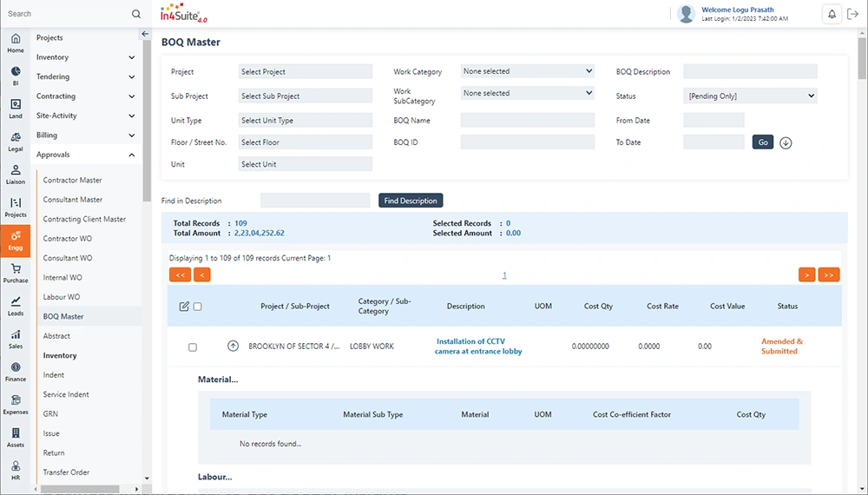
Task: Collapse the sidebar with the left arrow
Action: coord(145,34)
